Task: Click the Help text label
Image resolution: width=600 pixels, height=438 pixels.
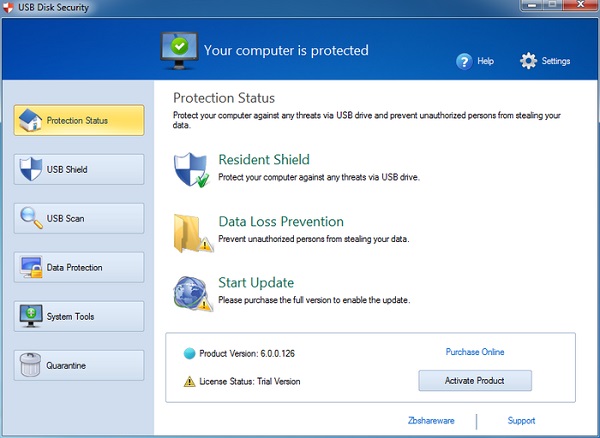Action: pos(486,61)
